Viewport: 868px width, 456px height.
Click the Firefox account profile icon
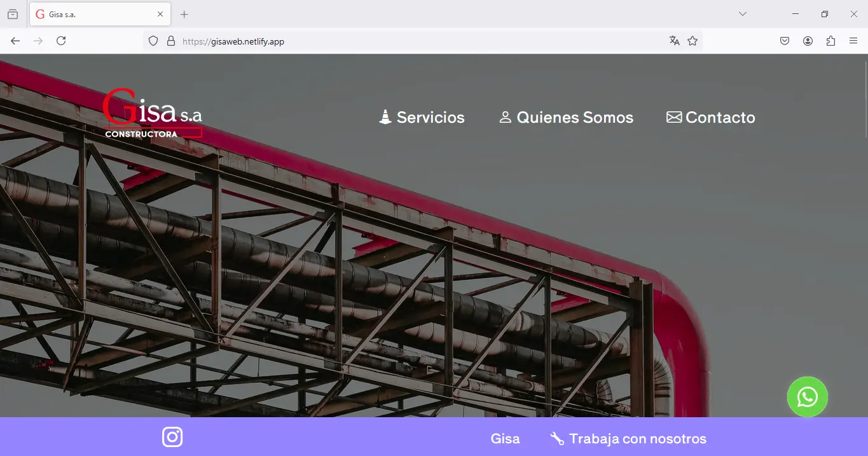coord(808,41)
